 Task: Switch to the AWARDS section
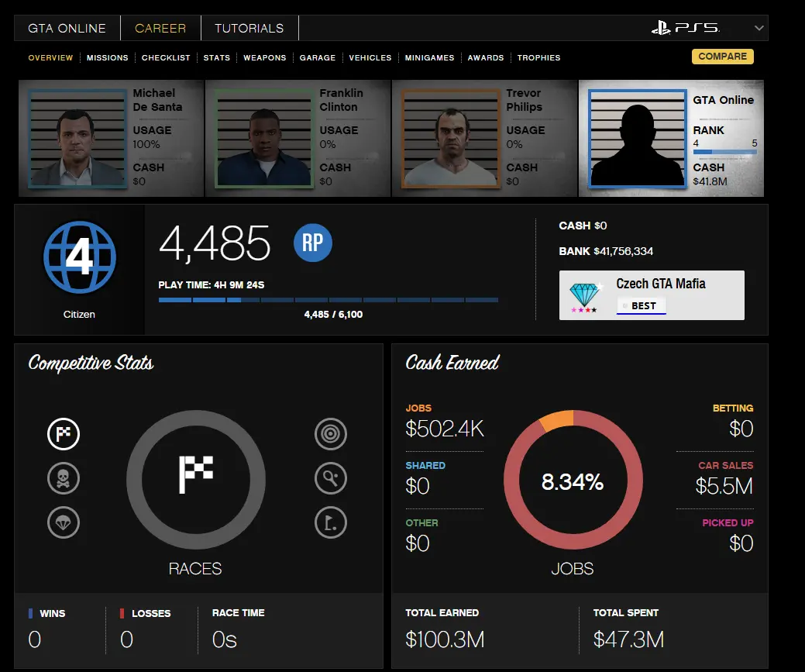tap(486, 57)
